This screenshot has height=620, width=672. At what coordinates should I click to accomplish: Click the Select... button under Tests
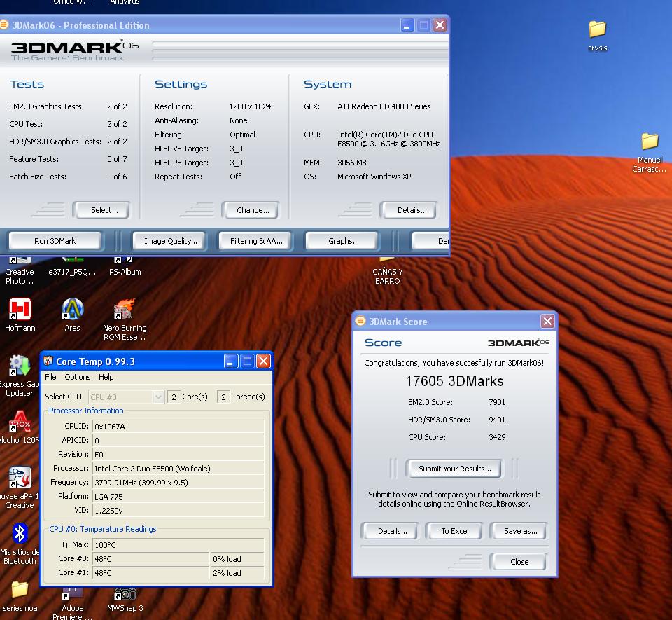click(104, 210)
